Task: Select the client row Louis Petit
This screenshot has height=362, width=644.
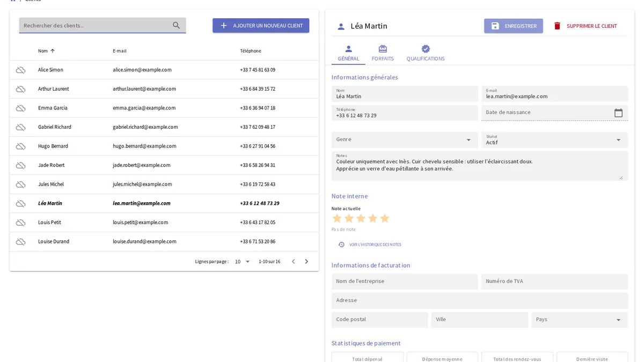Action: click(x=164, y=223)
